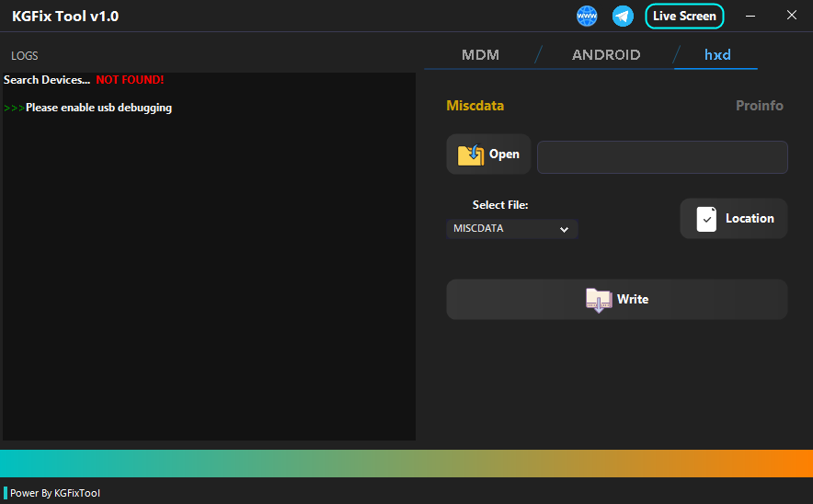Viewport: 813px width, 504px height.
Task: Click the green arrows log prompt
Action: coord(14,109)
